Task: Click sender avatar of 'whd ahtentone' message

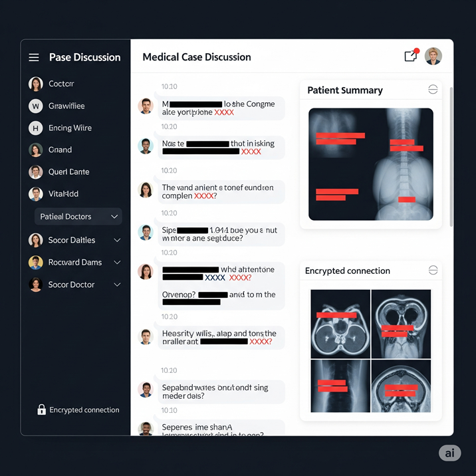Action: click(x=146, y=271)
